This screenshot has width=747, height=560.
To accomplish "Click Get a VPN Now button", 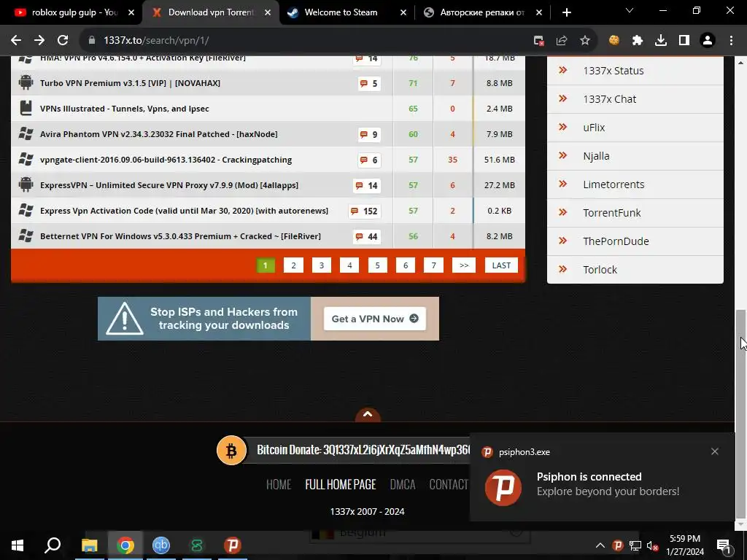I will [375, 319].
